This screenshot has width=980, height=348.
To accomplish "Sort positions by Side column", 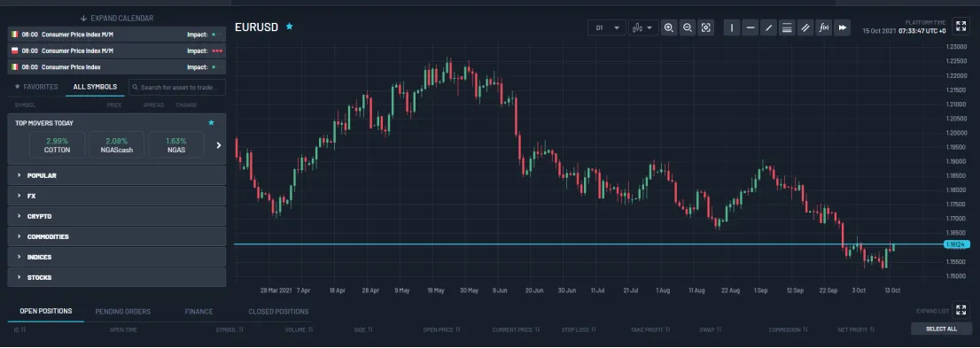I will click(363, 329).
